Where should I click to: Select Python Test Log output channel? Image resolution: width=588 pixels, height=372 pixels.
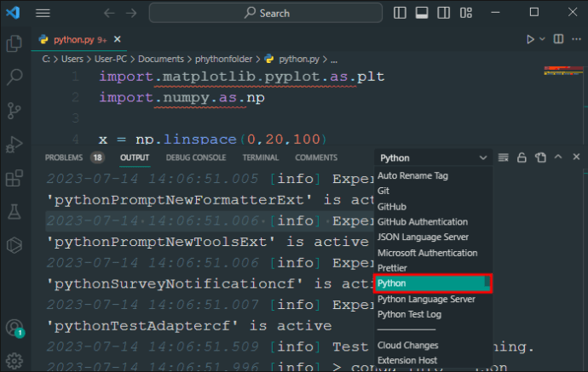(x=433, y=314)
